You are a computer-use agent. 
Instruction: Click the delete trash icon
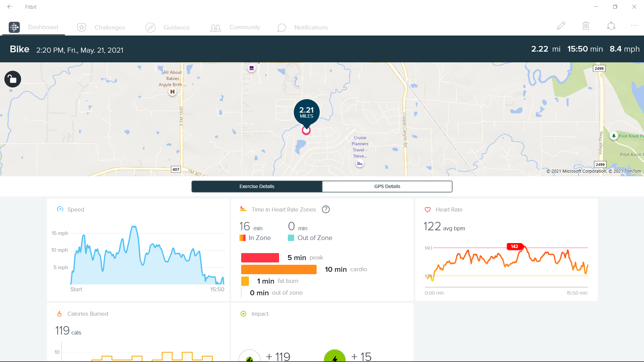pos(586,25)
